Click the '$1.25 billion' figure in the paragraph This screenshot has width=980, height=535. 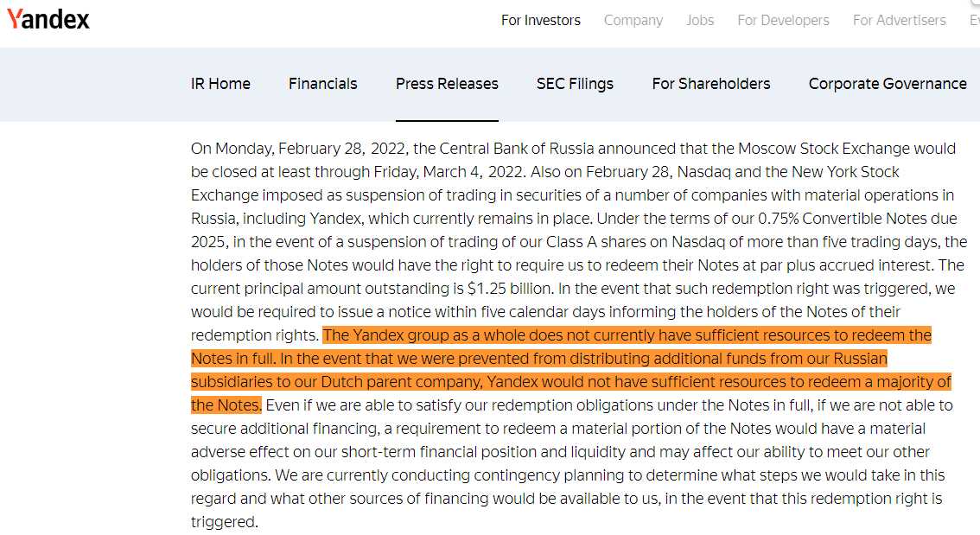[x=509, y=289]
